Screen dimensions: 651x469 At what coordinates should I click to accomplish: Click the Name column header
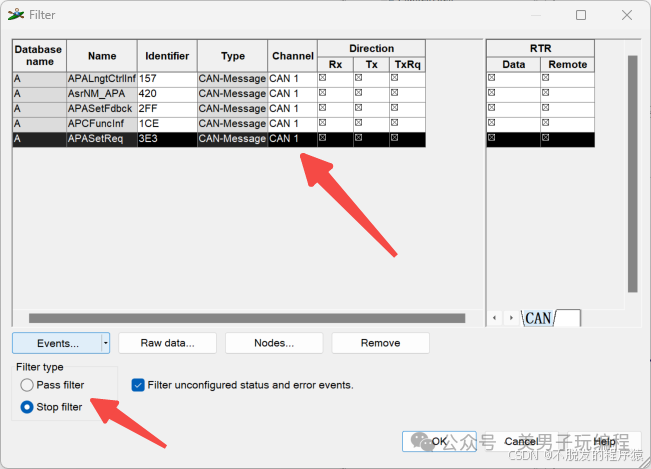pos(102,56)
